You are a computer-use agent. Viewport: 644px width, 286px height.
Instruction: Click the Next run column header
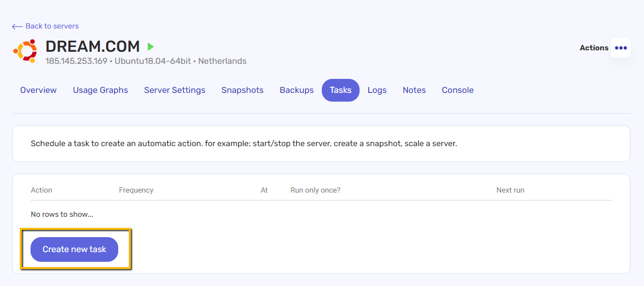pyautogui.click(x=510, y=190)
